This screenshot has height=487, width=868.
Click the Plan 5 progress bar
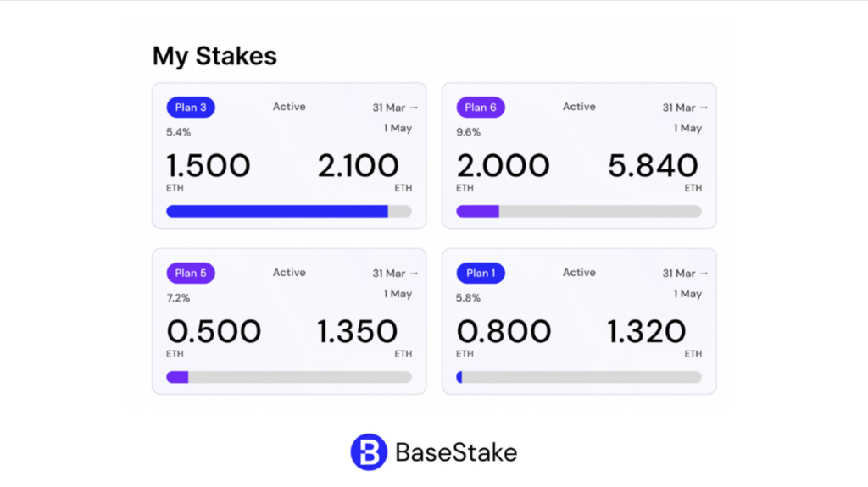[289, 377]
